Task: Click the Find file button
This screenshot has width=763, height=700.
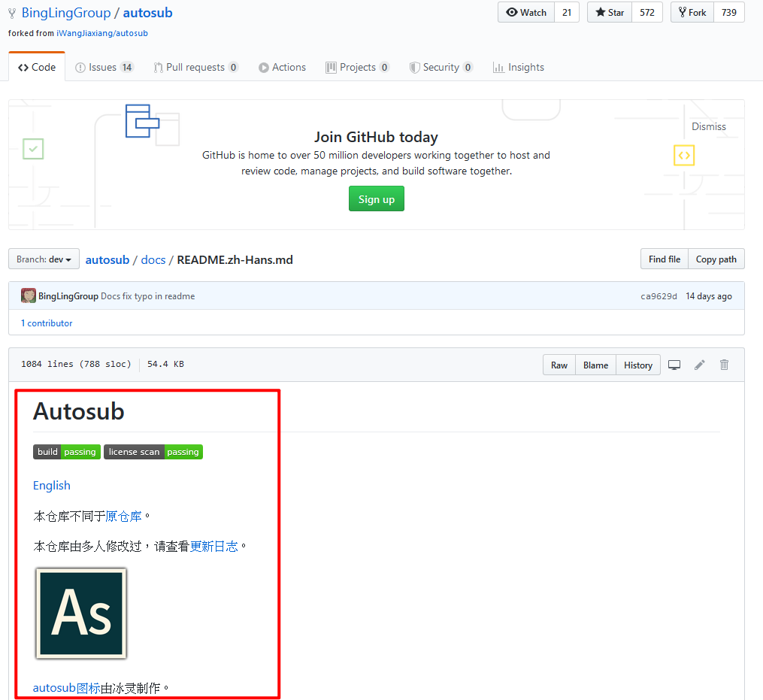Action: (664, 259)
